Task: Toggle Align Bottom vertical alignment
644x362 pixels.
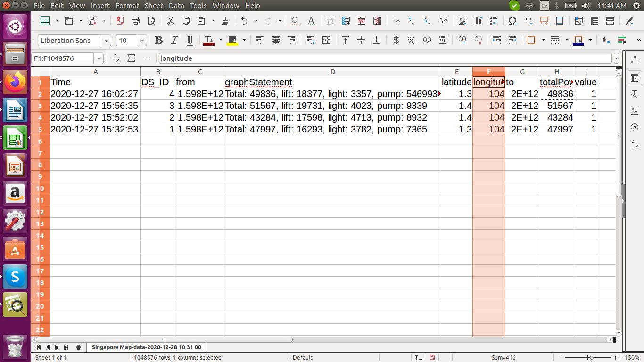Action: [377, 41]
